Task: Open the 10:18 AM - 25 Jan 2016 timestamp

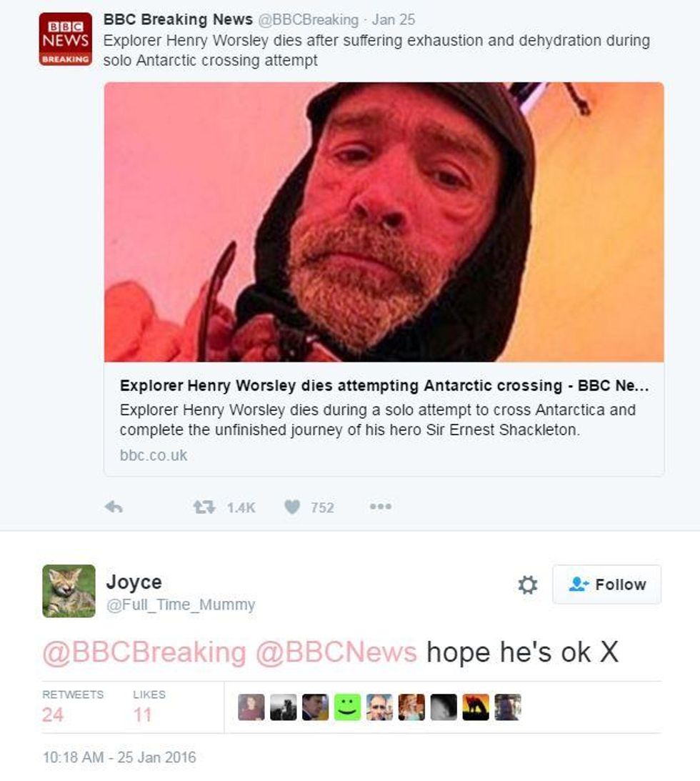Action: point(119,757)
